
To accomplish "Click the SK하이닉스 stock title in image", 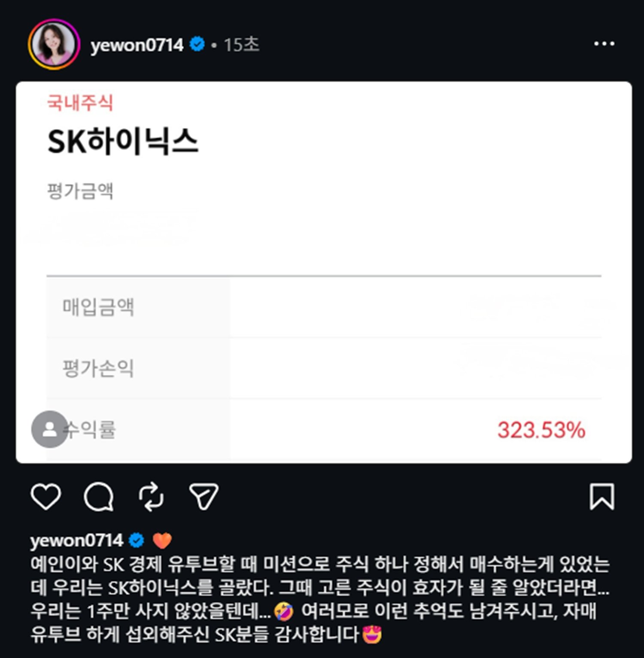I will [x=123, y=141].
